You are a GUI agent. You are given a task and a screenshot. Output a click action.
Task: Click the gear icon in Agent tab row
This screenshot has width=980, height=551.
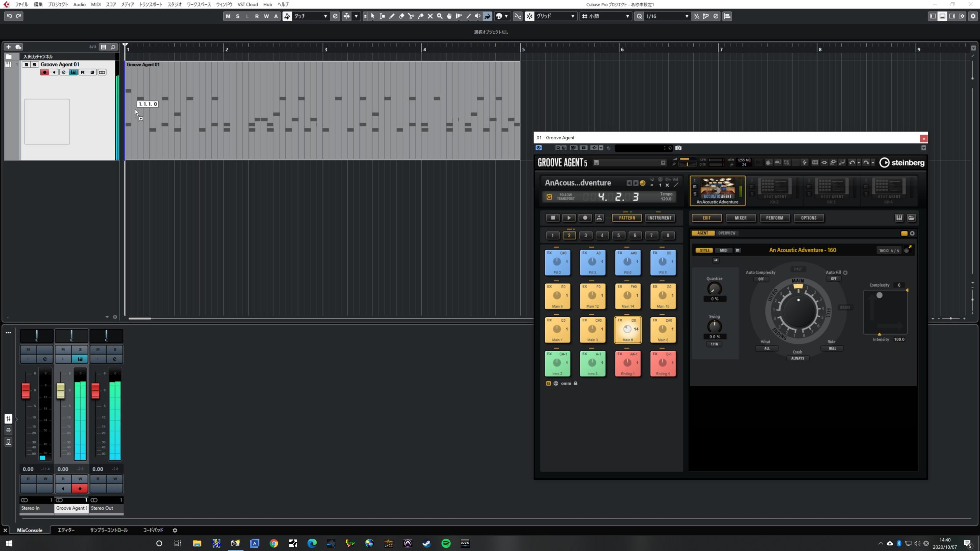click(x=912, y=233)
